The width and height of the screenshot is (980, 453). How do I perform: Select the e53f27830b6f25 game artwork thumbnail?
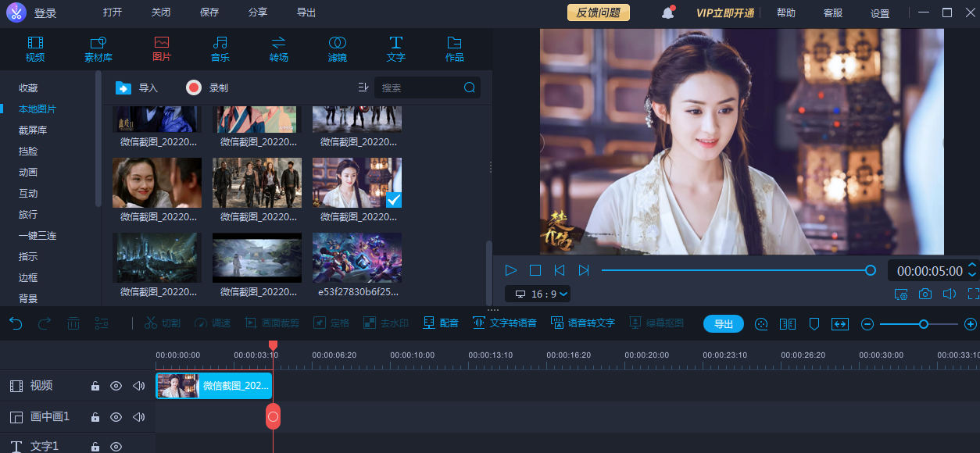point(357,258)
